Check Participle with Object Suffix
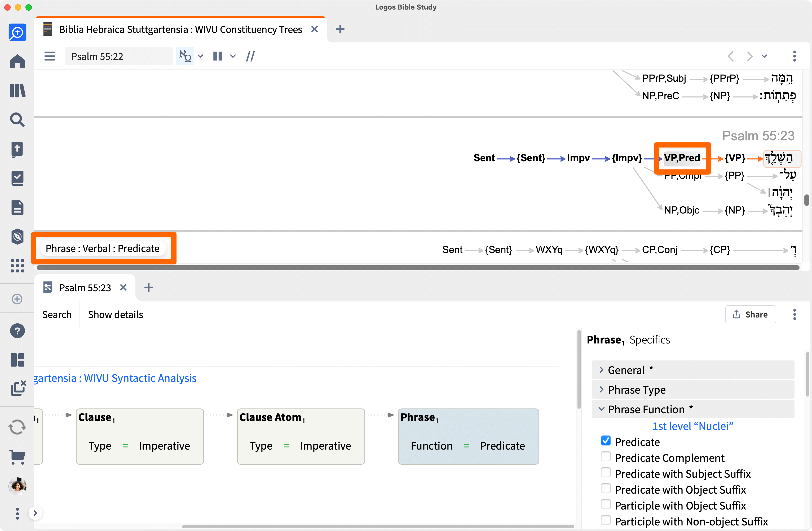 (x=606, y=504)
